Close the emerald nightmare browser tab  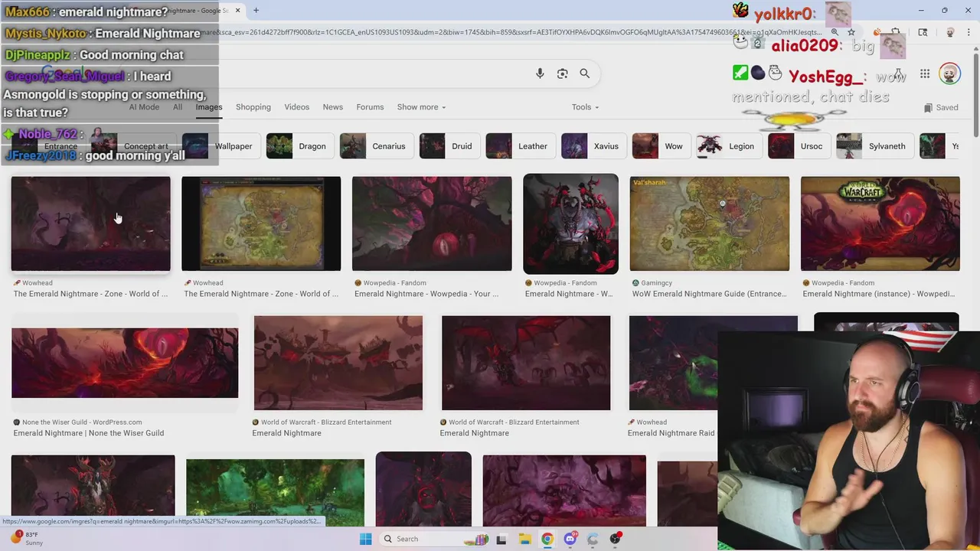click(237, 10)
